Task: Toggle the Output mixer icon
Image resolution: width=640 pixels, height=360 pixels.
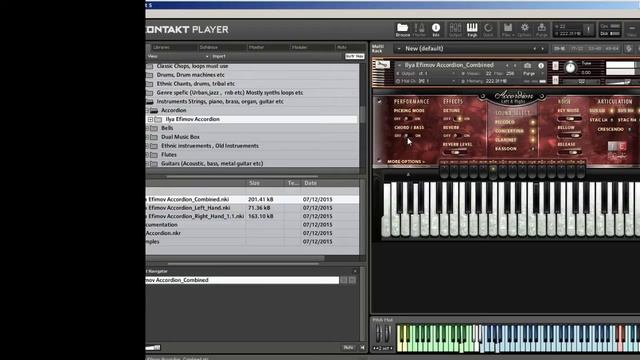Action: point(455,29)
